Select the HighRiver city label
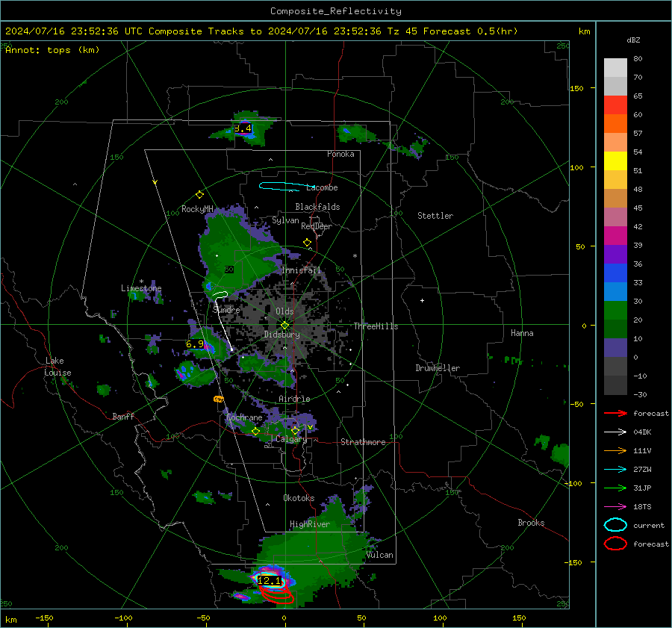The height and width of the screenshot is (628, 672). tap(310, 524)
